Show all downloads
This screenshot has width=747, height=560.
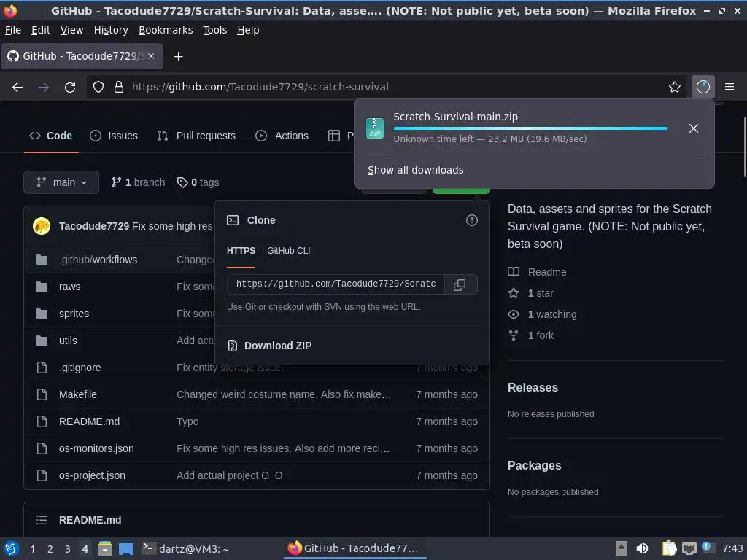[x=415, y=170]
